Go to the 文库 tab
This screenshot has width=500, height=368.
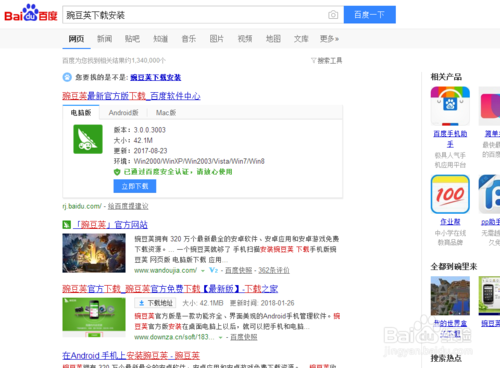tap(301, 39)
